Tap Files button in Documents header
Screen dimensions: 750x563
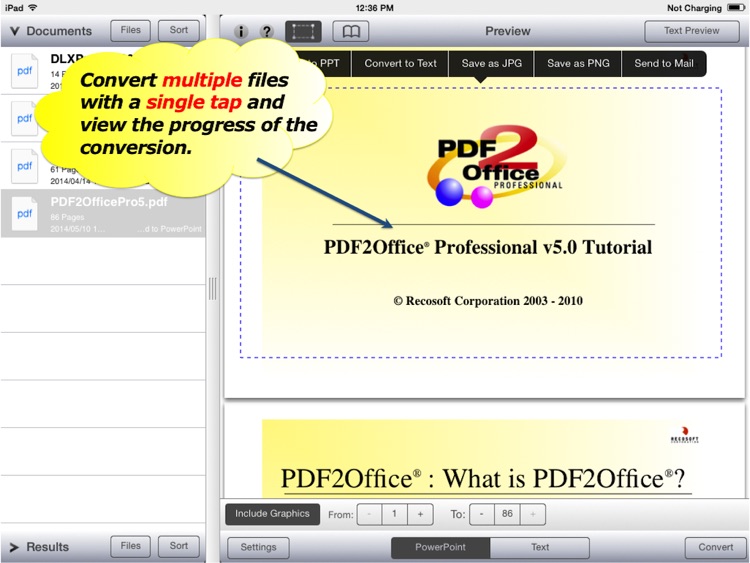click(x=131, y=31)
